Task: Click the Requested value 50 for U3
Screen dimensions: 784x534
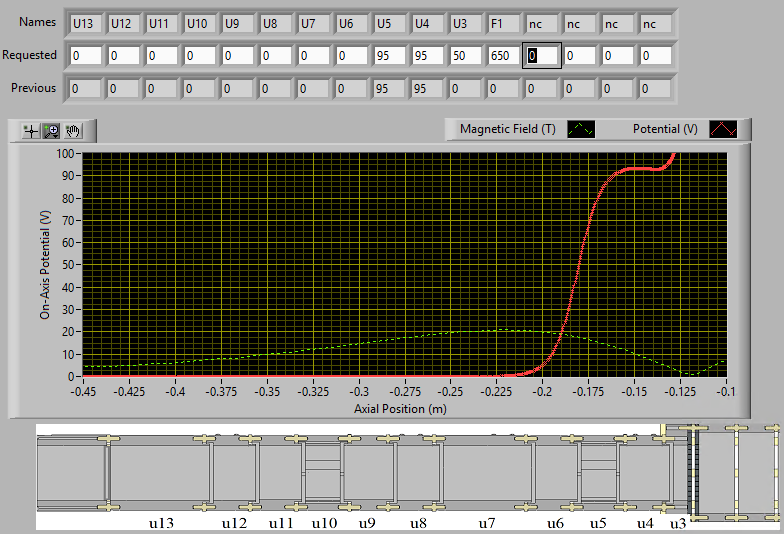Action: 465,55
